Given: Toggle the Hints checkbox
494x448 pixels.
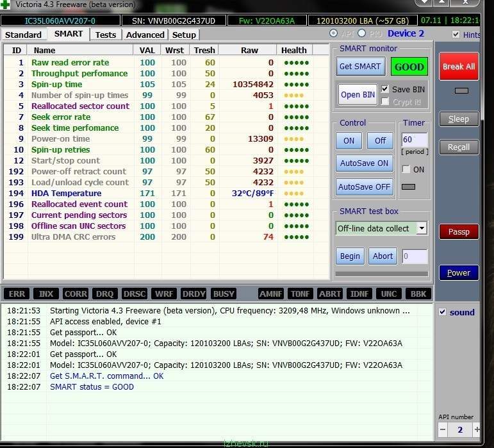Looking at the screenshot, I should tap(456, 35).
